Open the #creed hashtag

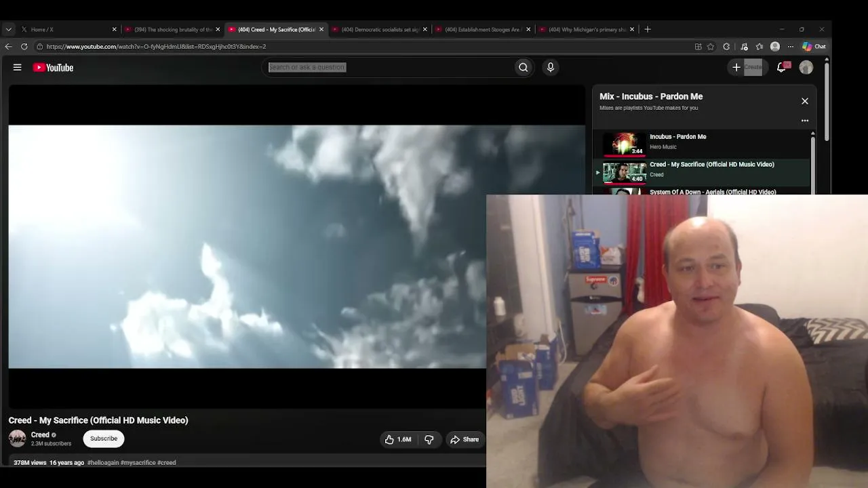(x=167, y=463)
